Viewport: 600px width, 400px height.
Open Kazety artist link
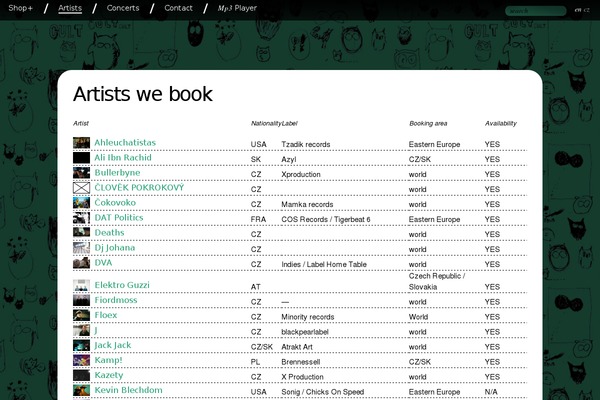tap(109, 375)
